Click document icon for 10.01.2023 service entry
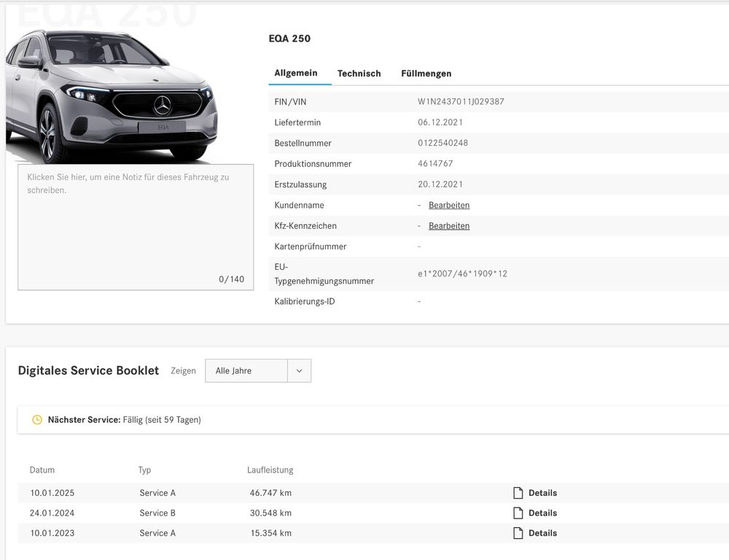This screenshot has height=560, width=729. point(518,533)
